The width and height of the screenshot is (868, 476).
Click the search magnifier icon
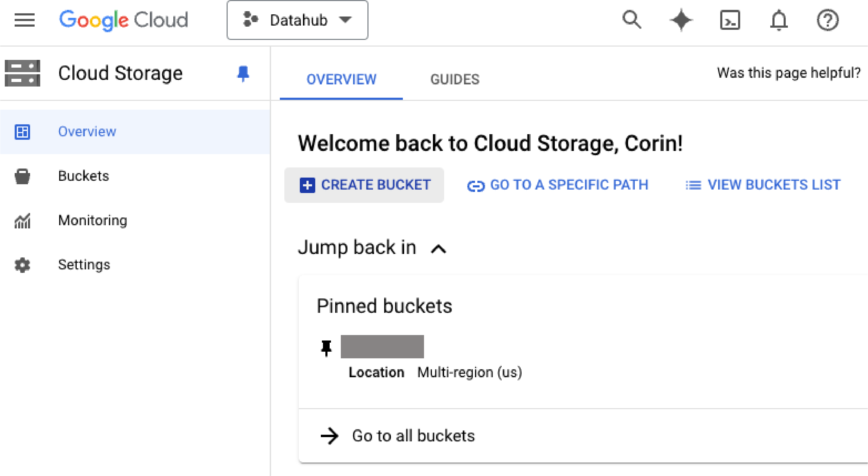(632, 20)
